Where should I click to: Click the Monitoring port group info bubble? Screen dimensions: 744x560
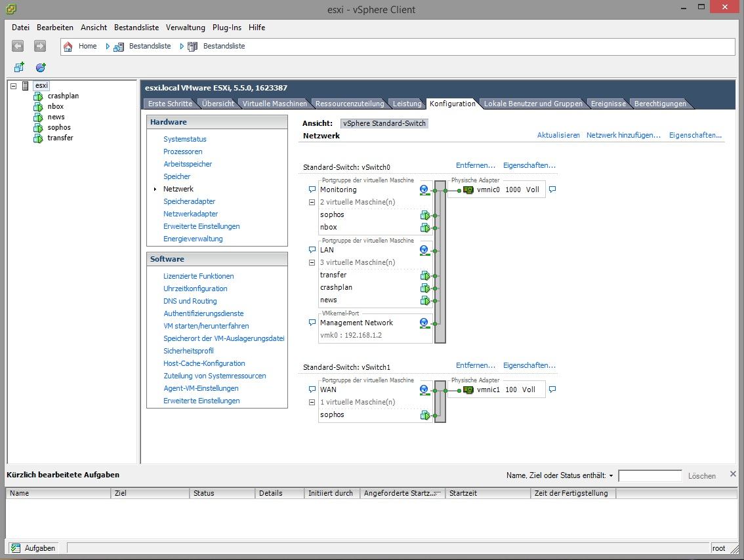(x=312, y=190)
